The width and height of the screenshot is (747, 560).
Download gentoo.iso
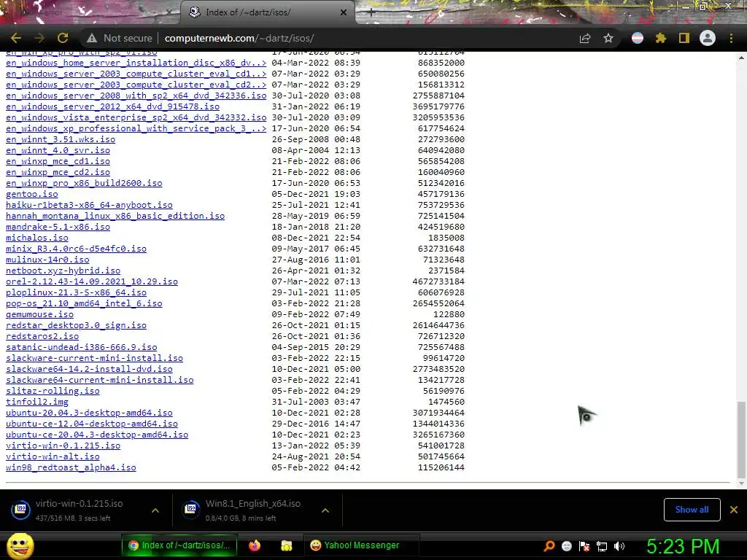[32, 194]
